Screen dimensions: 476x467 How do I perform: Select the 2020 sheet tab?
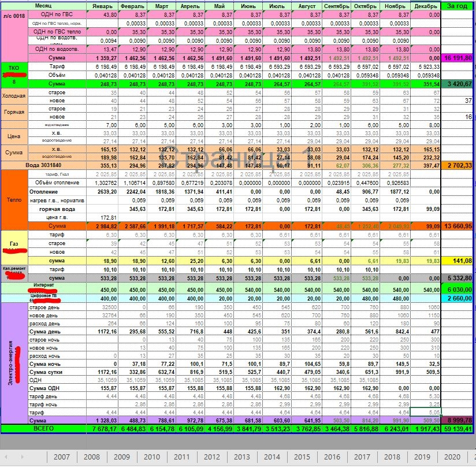[452, 457]
